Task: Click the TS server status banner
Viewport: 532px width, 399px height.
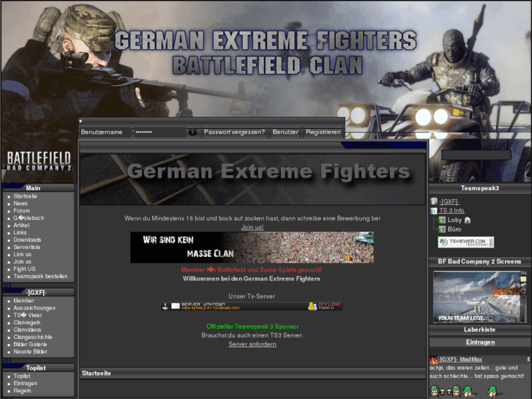Action: pos(252,306)
